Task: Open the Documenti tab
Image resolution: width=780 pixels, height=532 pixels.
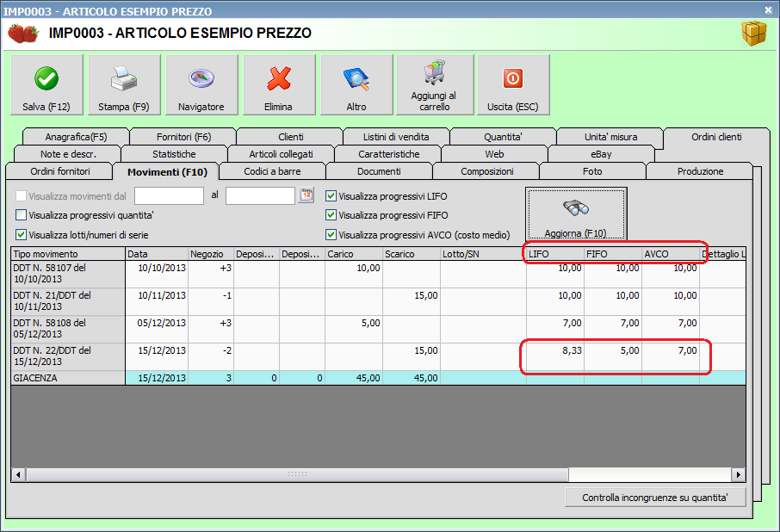Action: click(x=379, y=171)
